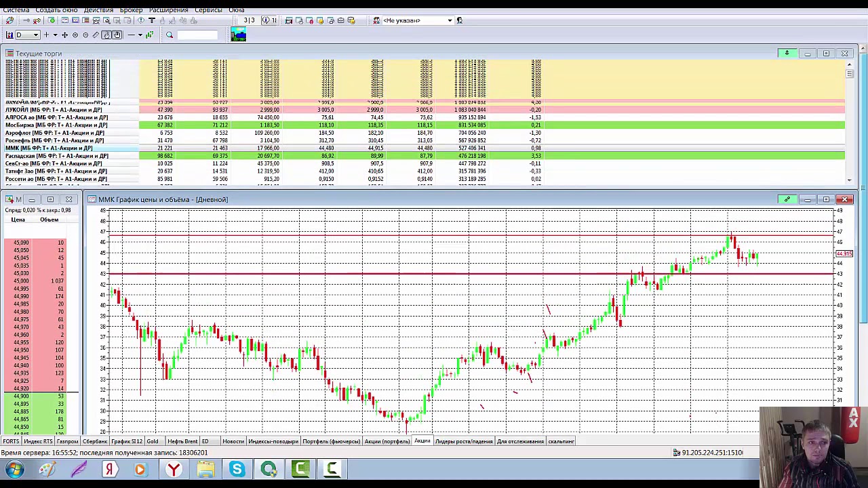Select the Россети ао row in the table
868x488 pixels.
click(x=425, y=179)
